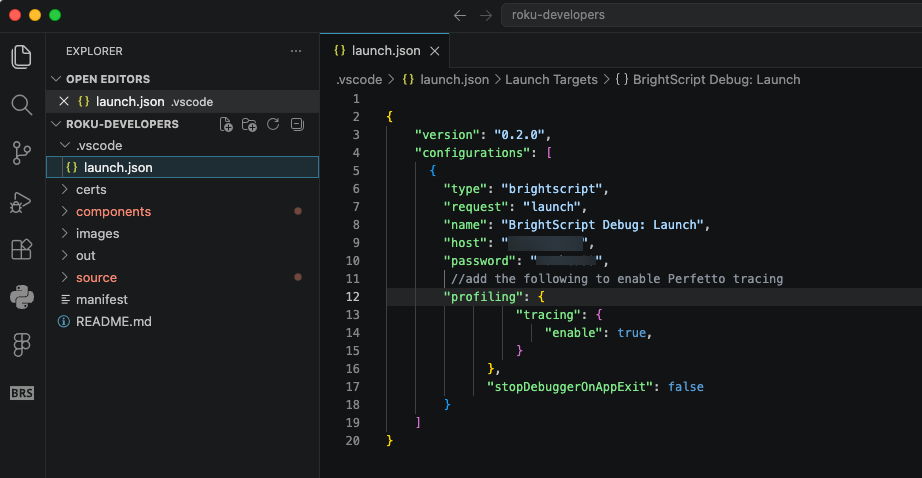Open the Extensions view icon
The image size is (922, 478).
coord(21,249)
